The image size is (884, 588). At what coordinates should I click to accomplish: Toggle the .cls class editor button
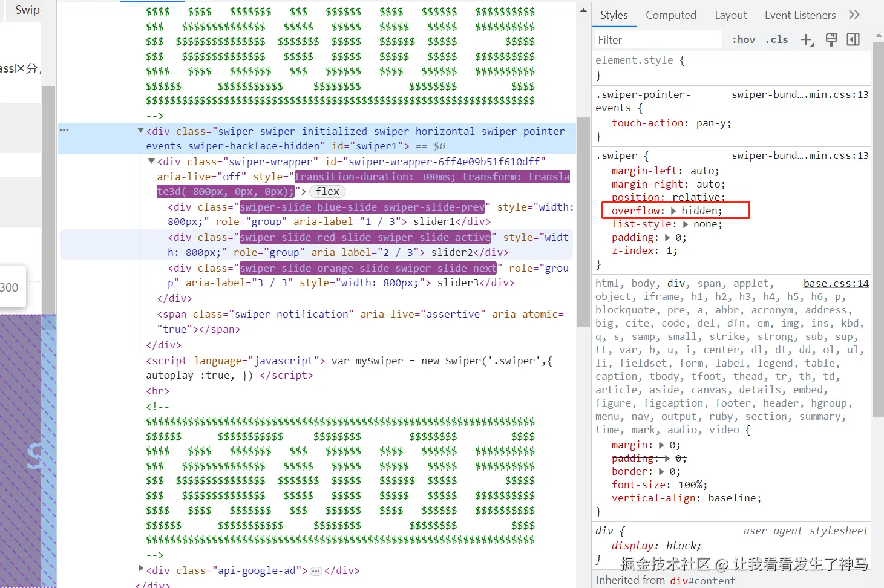click(777, 40)
